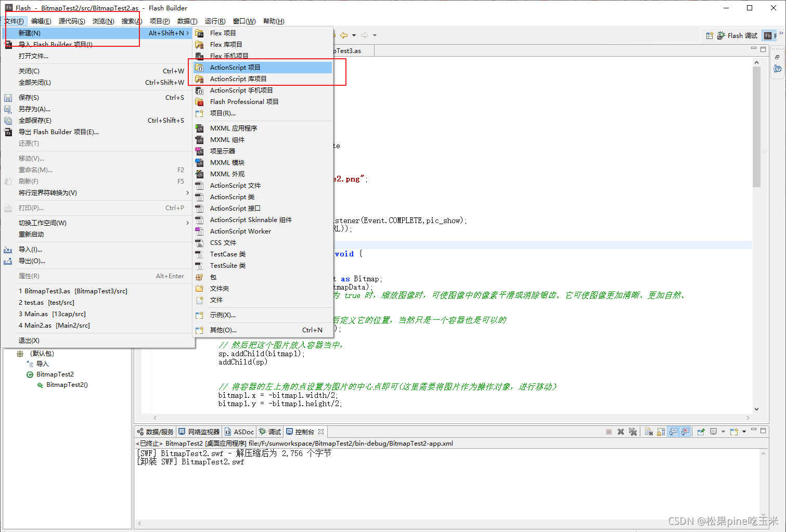Image resolution: width=786 pixels, height=532 pixels.
Task: Toggle show console on standard error
Action: (685, 432)
